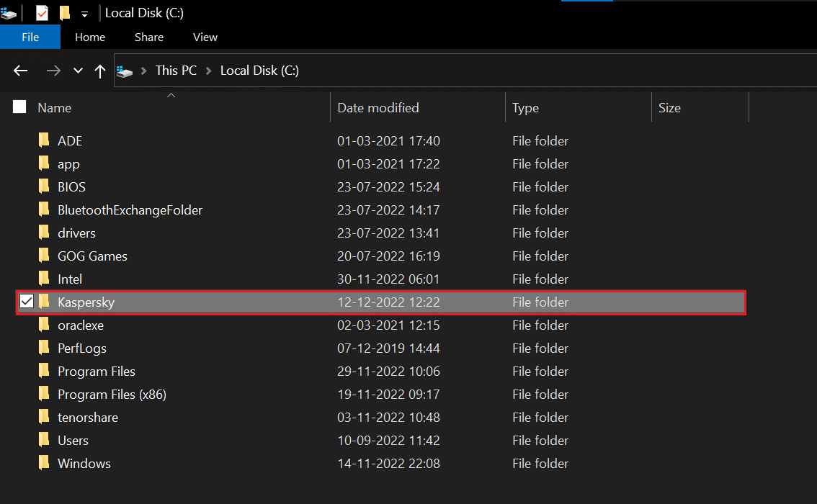Expand chevron between This PC and Local Disk
Viewport: 817px width, 504px height.
click(208, 71)
